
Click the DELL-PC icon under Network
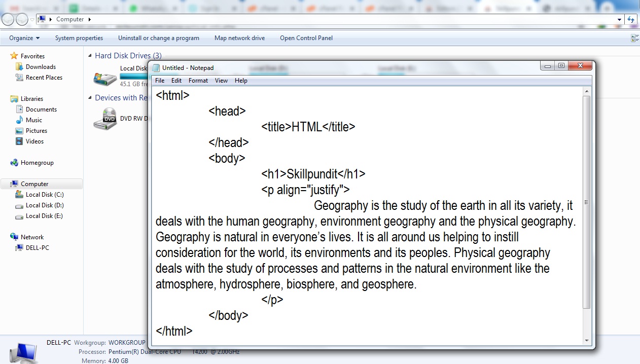(x=19, y=247)
